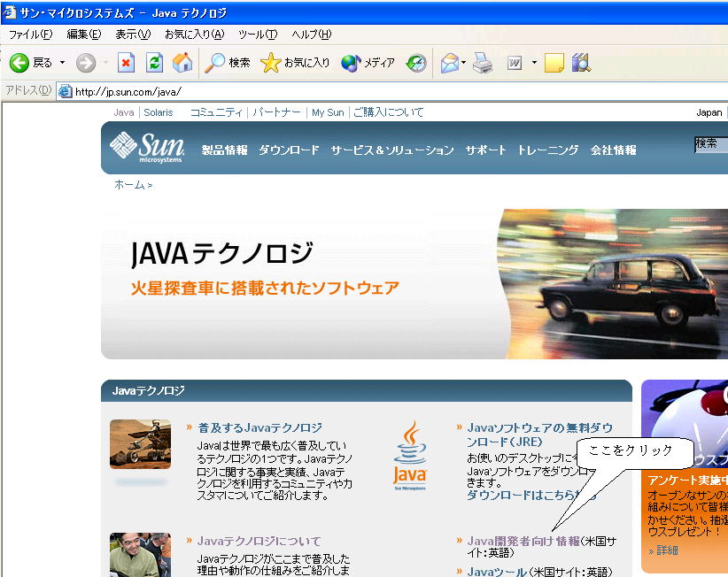Click the 火星探査車に搭載されたソフトウェア banner text
The height and width of the screenshot is (577, 728).
click(x=265, y=288)
